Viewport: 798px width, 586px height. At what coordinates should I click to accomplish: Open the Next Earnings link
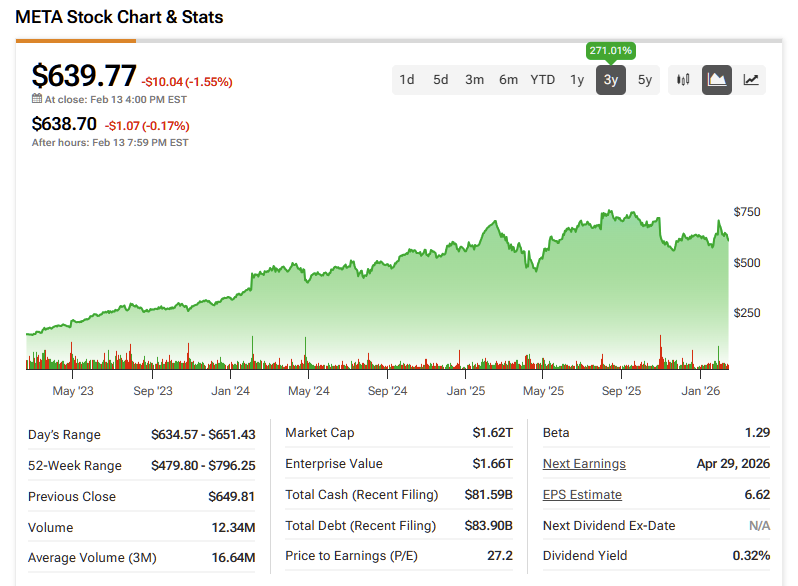click(x=584, y=463)
